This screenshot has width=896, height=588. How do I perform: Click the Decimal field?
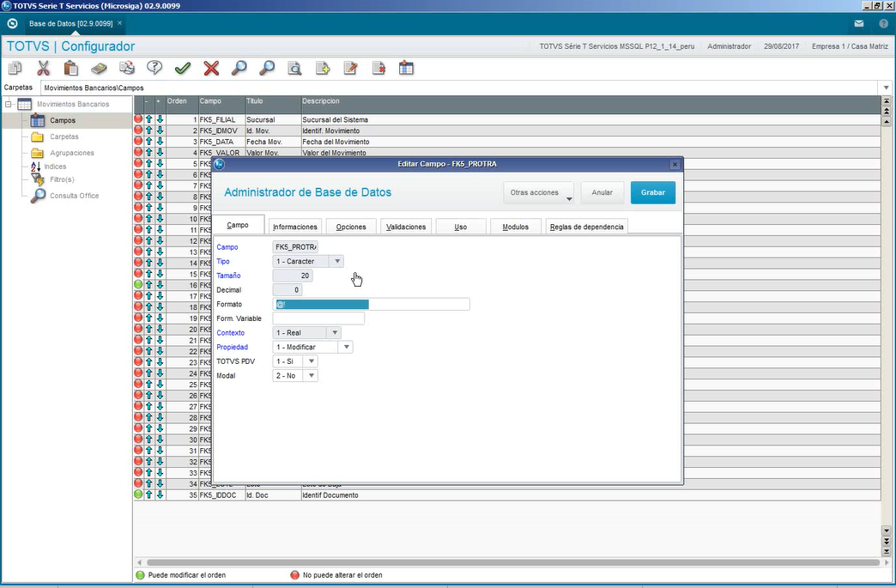coord(288,290)
